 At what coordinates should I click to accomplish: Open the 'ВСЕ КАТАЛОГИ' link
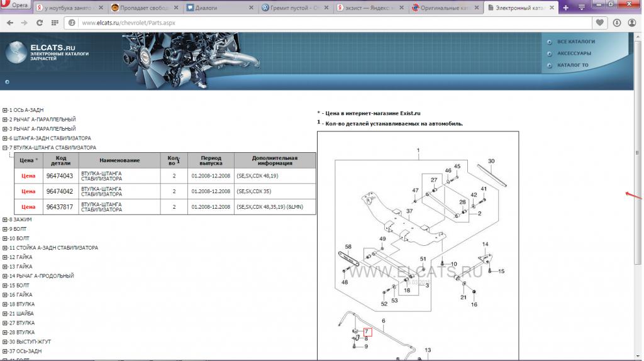click(576, 42)
